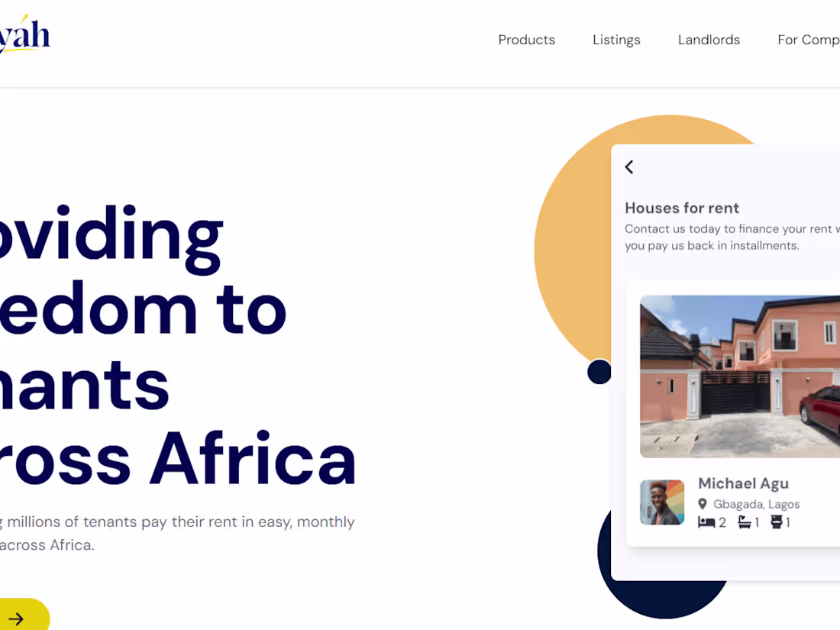The width and height of the screenshot is (840, 630).
Task: Go to the Listings page
Action: click(616, 40)
